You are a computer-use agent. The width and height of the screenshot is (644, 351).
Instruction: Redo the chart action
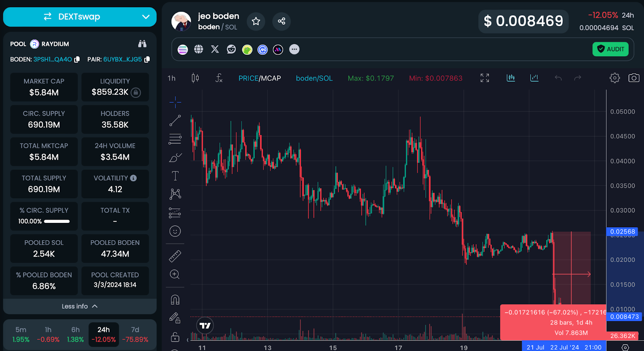pyautogui.click(x=578, y=78)
